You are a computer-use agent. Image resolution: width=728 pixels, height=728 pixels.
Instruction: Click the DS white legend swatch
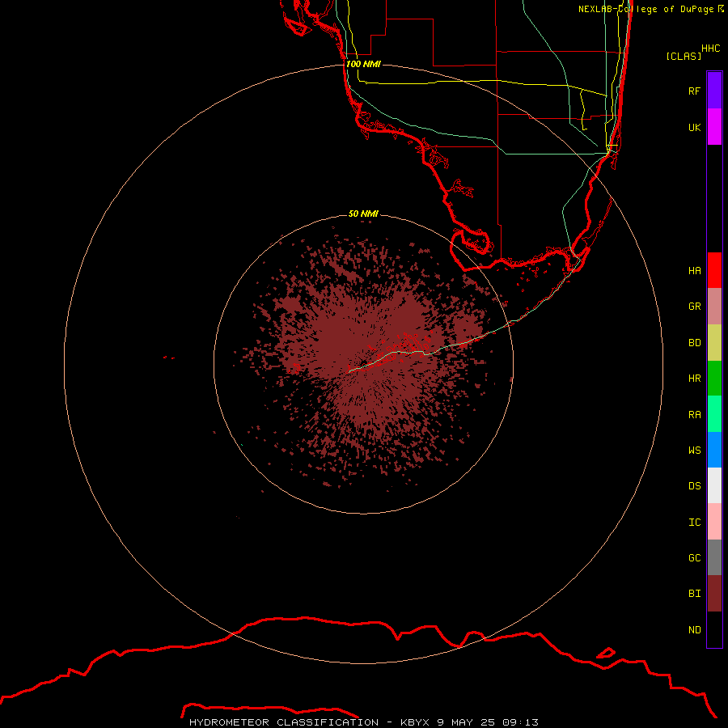click(714, 485)
